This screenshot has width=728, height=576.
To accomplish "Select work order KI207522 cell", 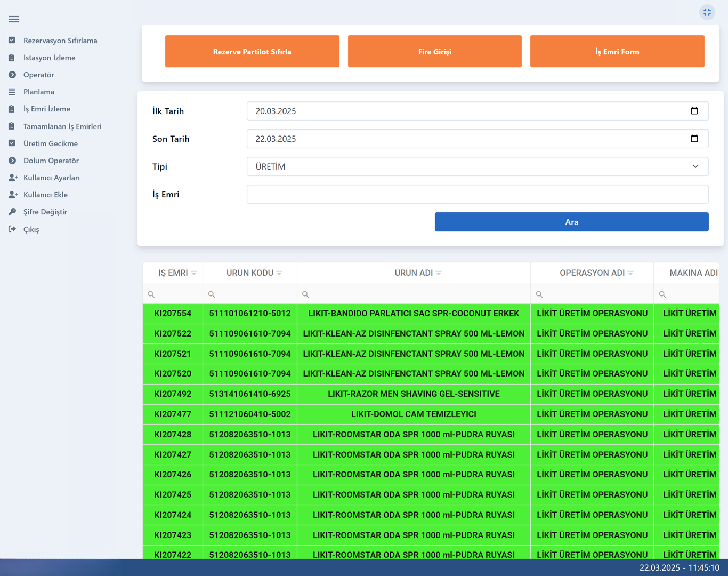I will (x=173, y=334).
